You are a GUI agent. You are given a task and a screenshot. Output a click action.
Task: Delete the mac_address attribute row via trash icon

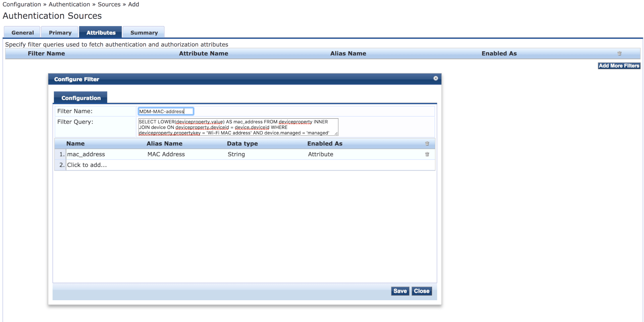427,154
